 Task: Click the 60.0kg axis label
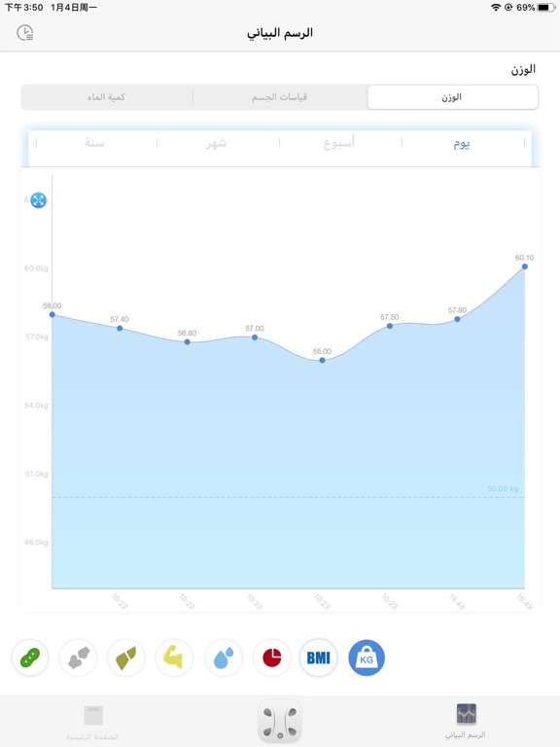pos(36,268)
